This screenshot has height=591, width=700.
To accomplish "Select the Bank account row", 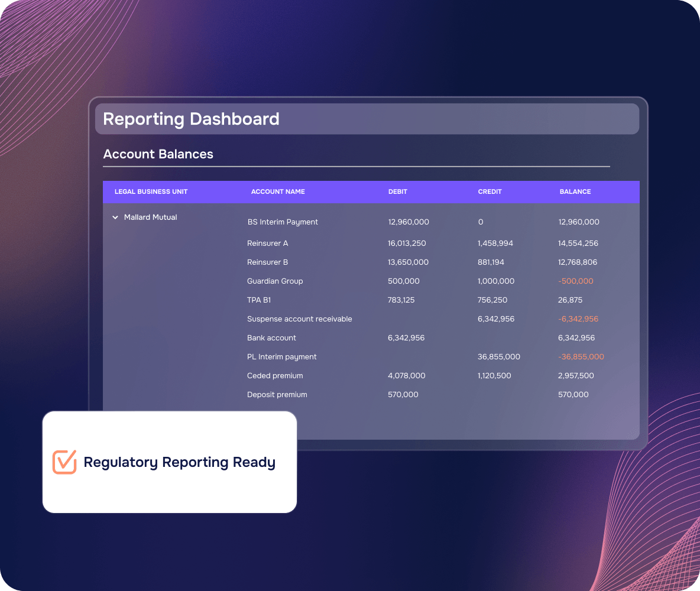I will pos(271,338).
